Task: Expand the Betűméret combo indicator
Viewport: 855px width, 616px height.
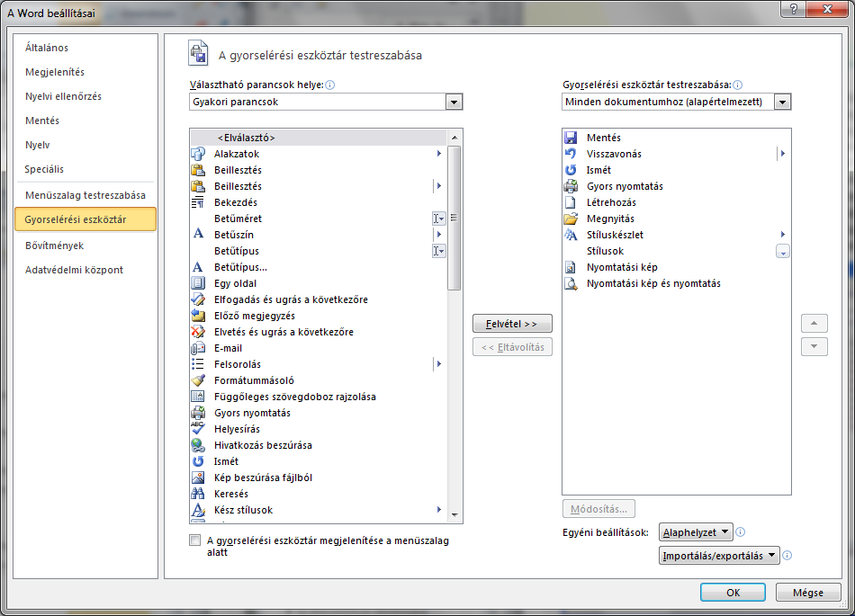Action: click(439, 219)
